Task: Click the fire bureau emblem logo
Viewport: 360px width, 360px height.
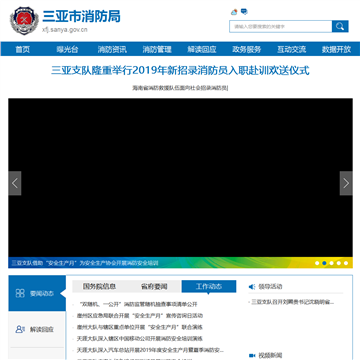Action: [x=24, y=21]
